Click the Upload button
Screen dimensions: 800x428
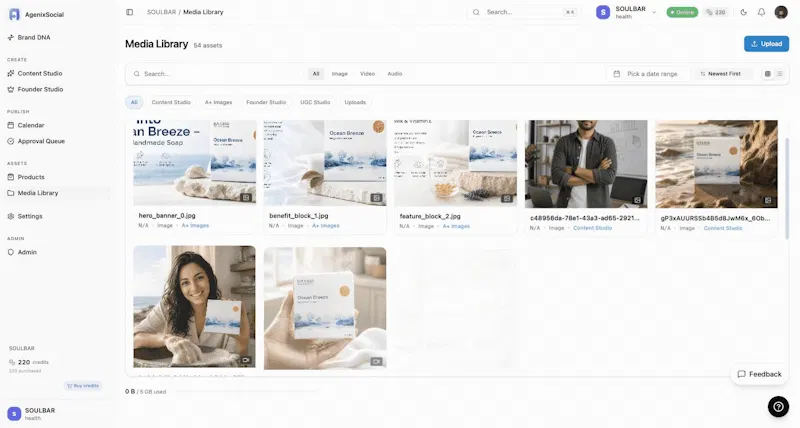pyautogui.click(x=766, y=44)
